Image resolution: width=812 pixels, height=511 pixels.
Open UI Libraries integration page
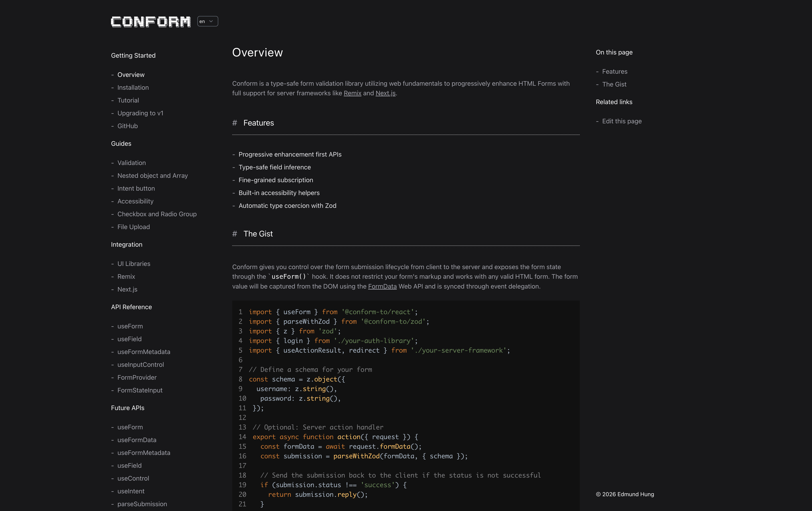point(134,264)
